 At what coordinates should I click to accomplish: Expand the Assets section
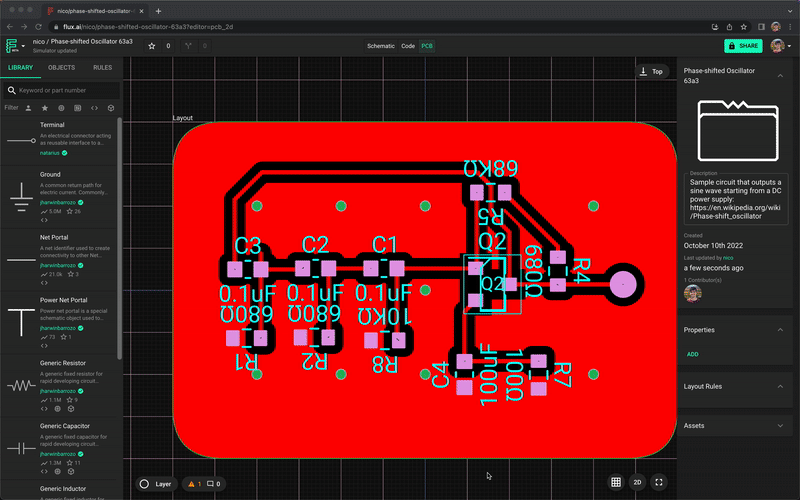(x=780, y=425)
